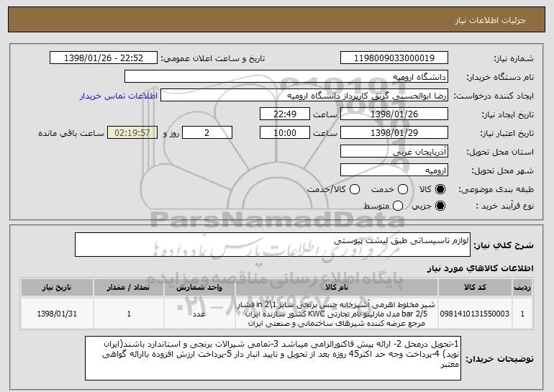Click the واحد شمارش column header
This screenshot has height=392, width=554.
pos(199,288)
